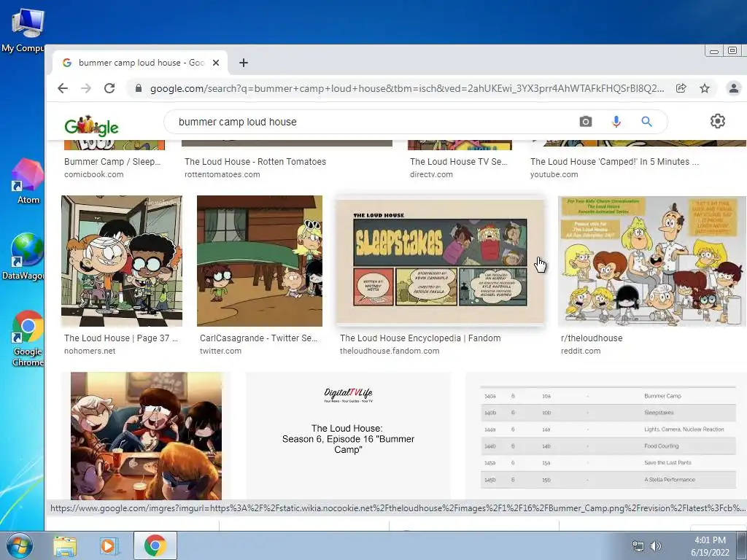Open the r/theloudhouse family image thumbnail
The width and height of the screenshot is (747, 560).
tap(652, 261)
